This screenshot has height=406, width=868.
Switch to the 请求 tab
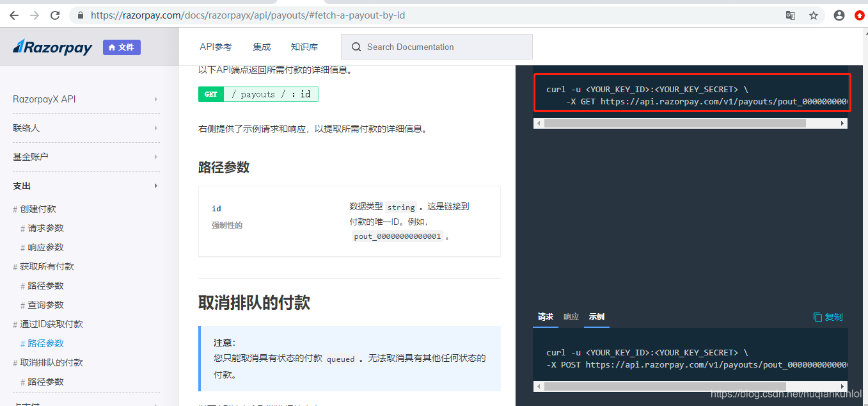(546, 317)
